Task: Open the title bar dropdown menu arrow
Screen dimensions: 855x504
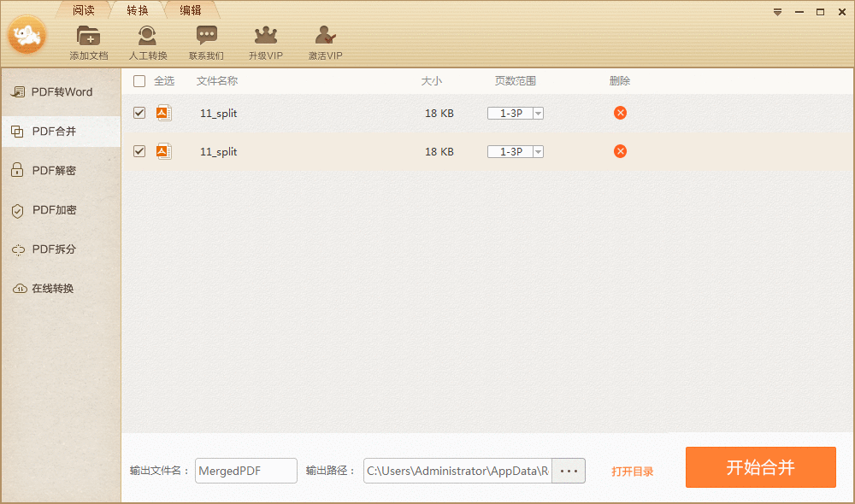Action: (776, 12)
